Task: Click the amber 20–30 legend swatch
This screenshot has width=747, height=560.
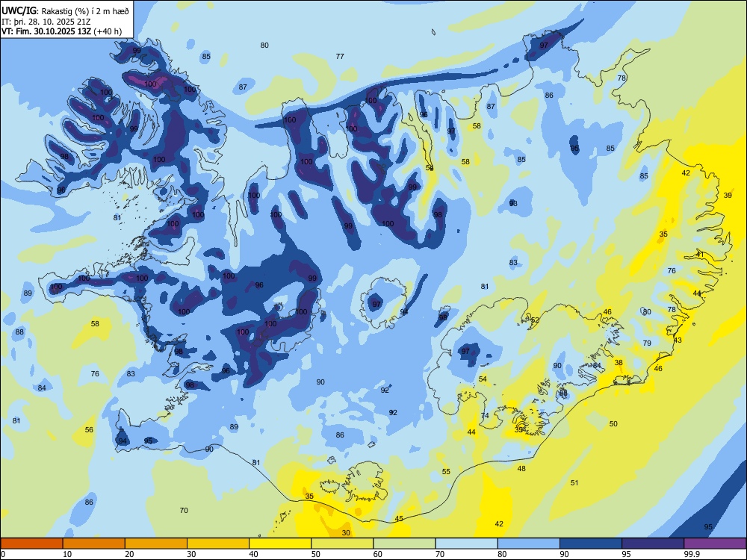Action: pyautogui.click(x=156, y=544)
